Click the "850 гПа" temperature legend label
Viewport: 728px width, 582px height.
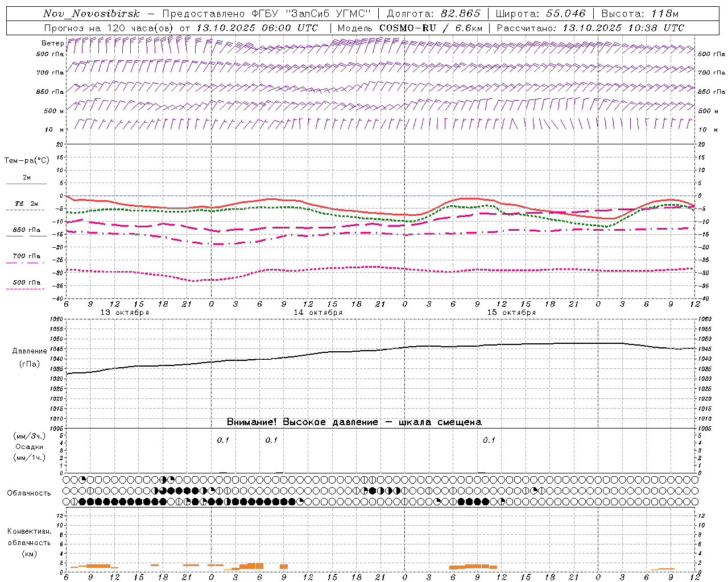point(26,230)
